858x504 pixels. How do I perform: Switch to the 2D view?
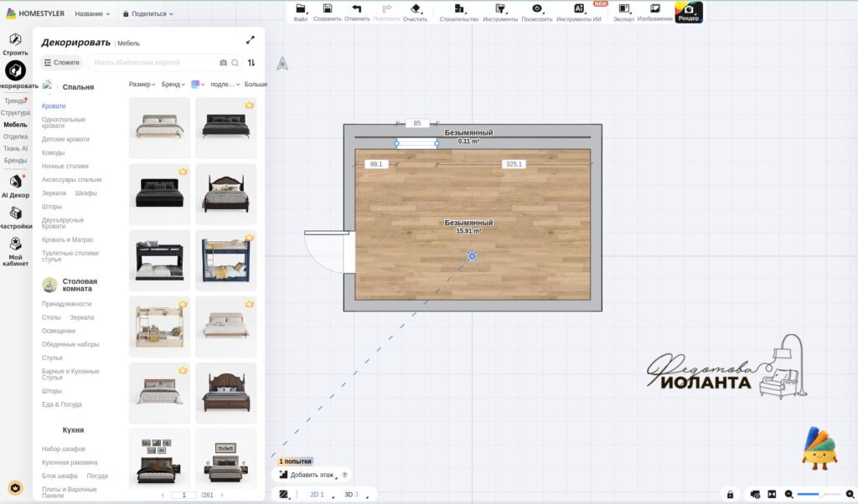(x=317, y=494)
